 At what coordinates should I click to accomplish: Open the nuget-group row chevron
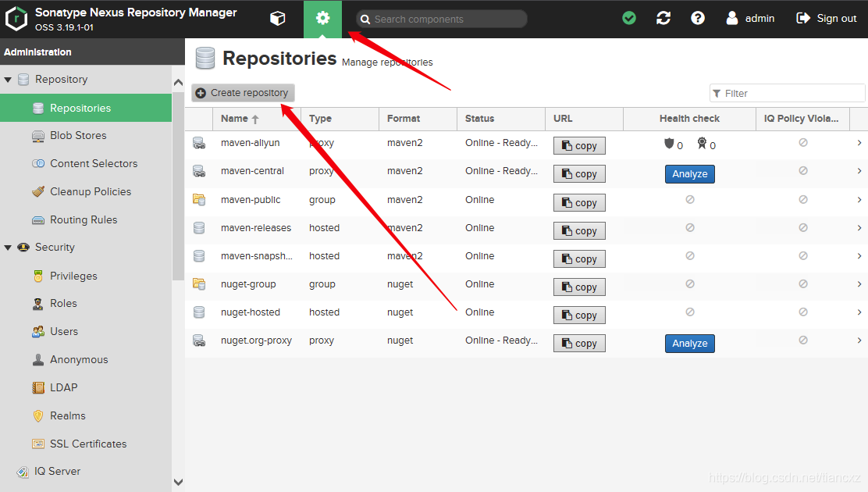click(x=859, y=284)
